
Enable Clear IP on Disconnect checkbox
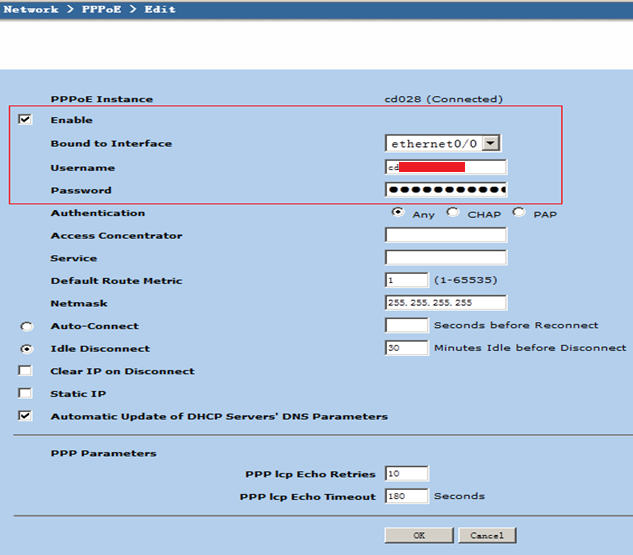[x=26, y=371]
